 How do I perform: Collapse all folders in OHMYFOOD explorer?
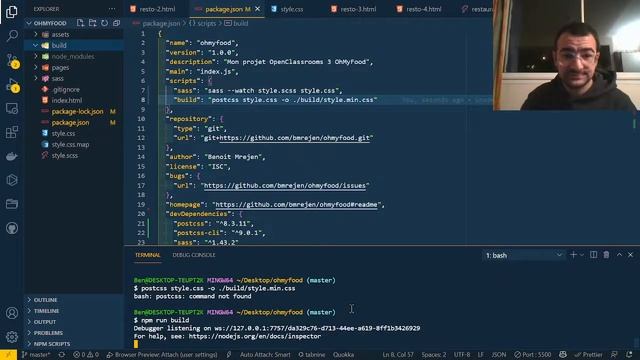(x=116, y=23)
